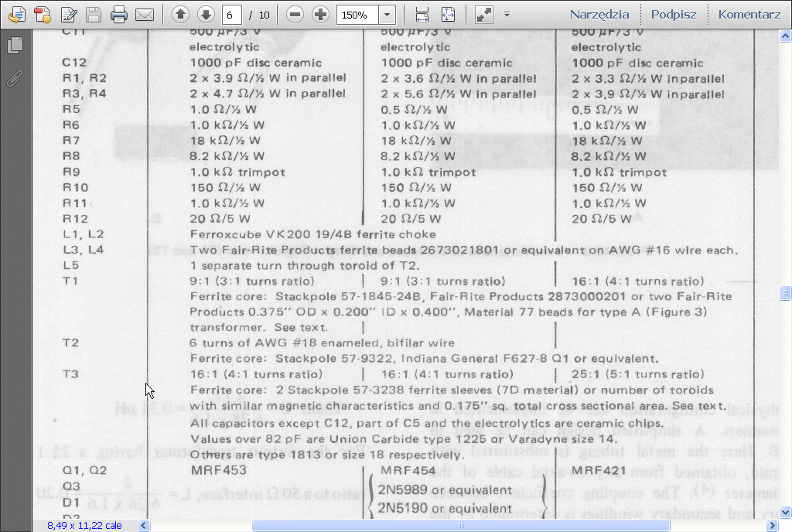Go to next page arrow
The height and width of the screenshot is (532, 792).
tap(205, 14)
